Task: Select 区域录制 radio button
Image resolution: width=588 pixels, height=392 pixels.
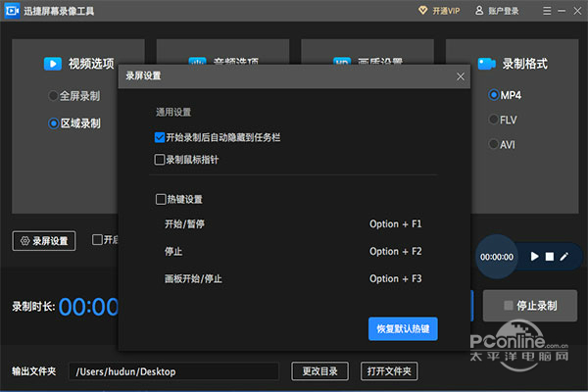Action: [53, 123]
